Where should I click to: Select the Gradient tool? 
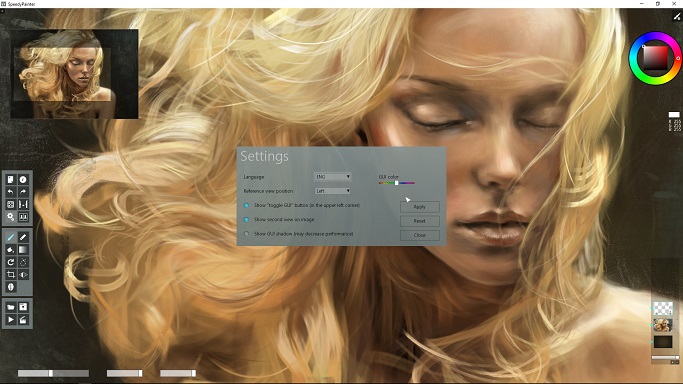click(x=23, y=250)
